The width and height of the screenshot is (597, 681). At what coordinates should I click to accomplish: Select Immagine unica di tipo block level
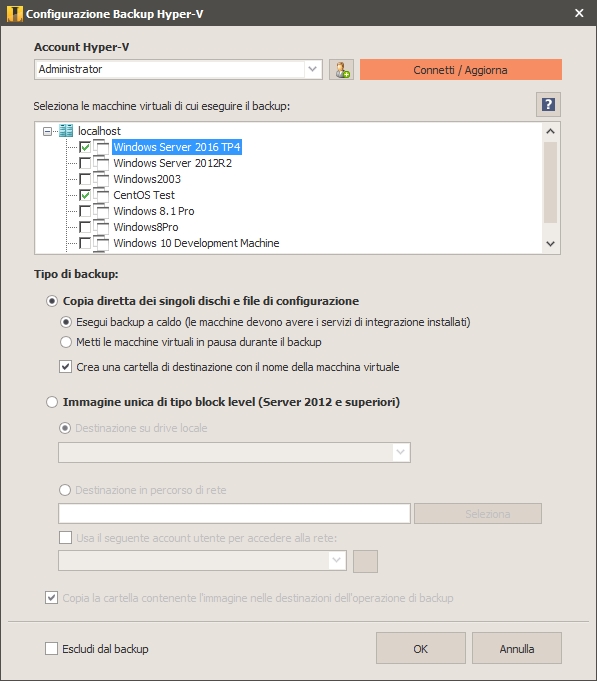[x=52, y=402]
